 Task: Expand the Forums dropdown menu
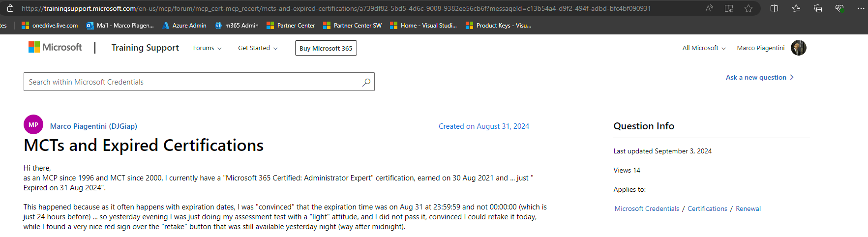(x=207, y=48)
